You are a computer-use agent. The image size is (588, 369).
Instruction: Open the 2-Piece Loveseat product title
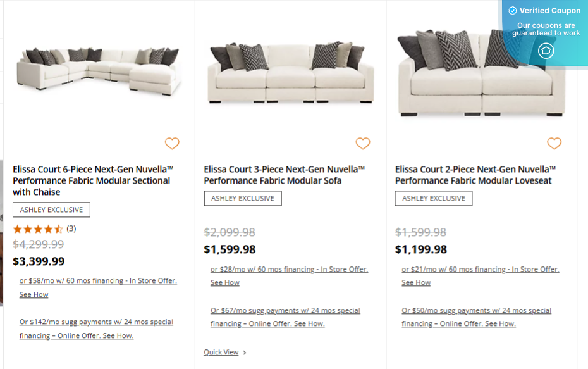click(475, 175)
